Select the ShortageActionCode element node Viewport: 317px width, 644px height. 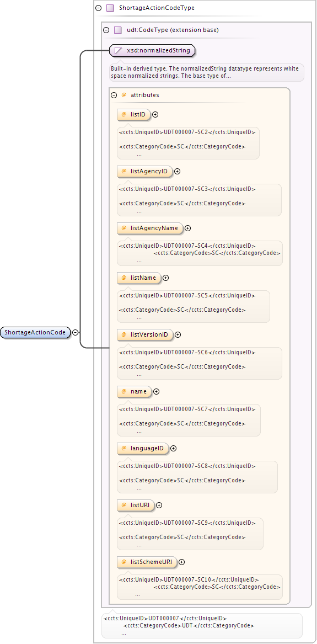(35, 332)
